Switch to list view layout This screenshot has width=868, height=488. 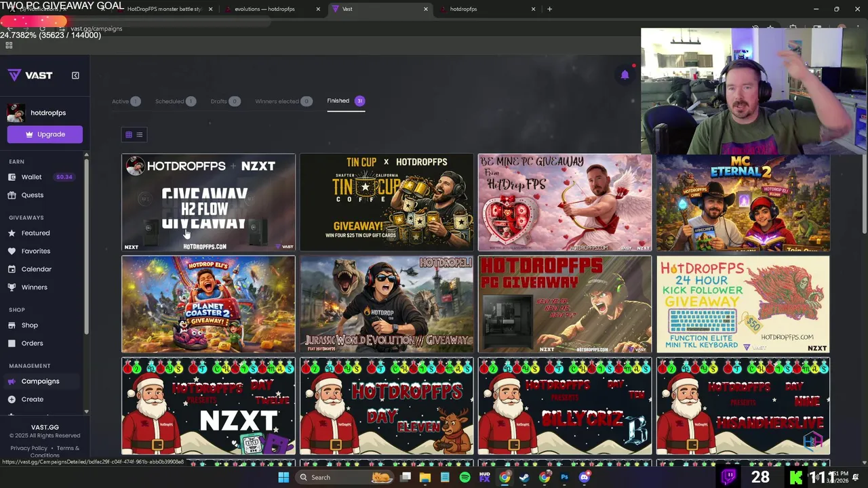point(140,134)
